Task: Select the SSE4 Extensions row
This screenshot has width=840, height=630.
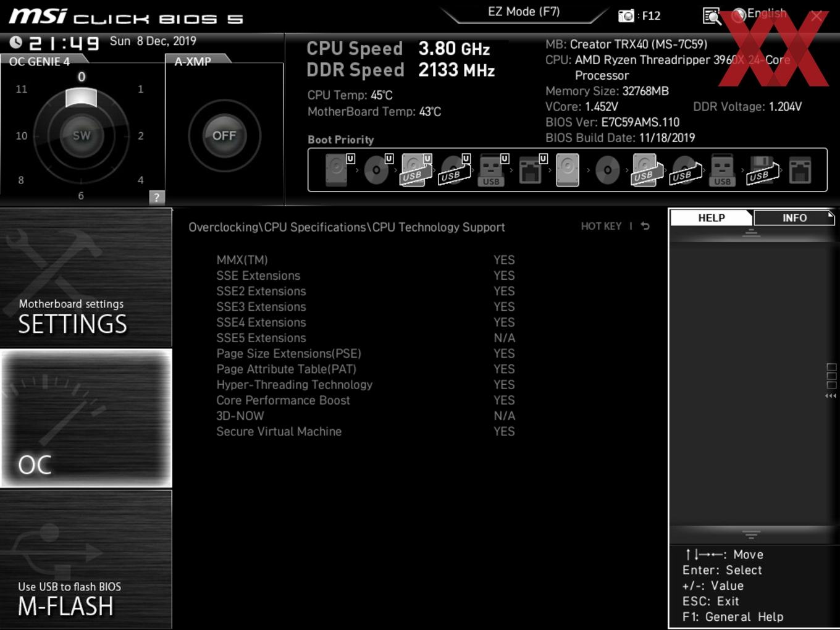Action: click(366, 322)
